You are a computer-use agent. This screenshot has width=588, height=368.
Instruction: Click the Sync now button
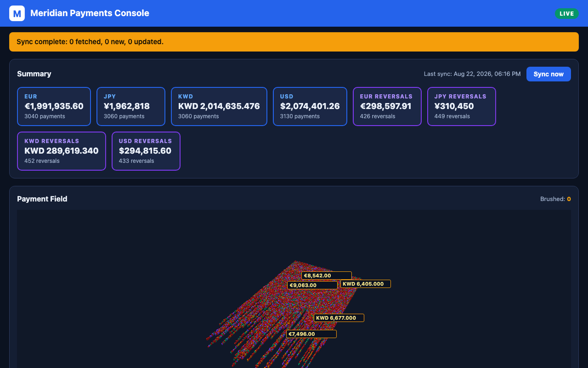click(x=548, y=74)
